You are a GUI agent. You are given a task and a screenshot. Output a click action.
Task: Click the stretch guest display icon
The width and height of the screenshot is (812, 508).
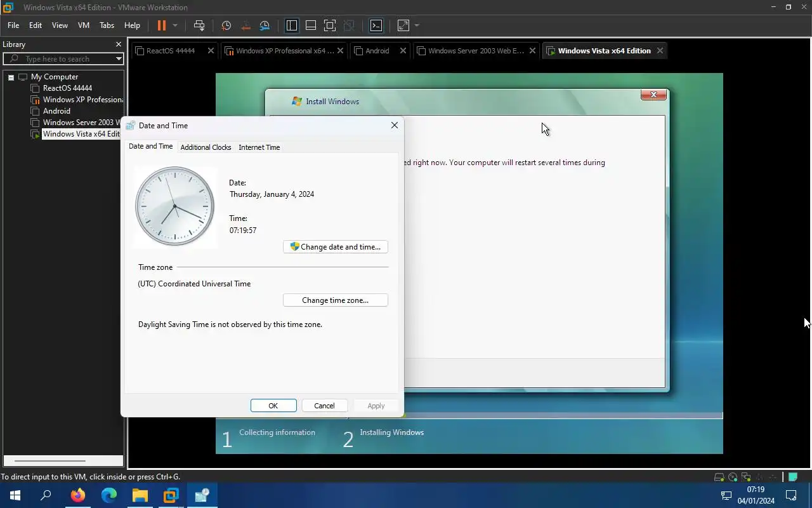(x=403, y=25)
